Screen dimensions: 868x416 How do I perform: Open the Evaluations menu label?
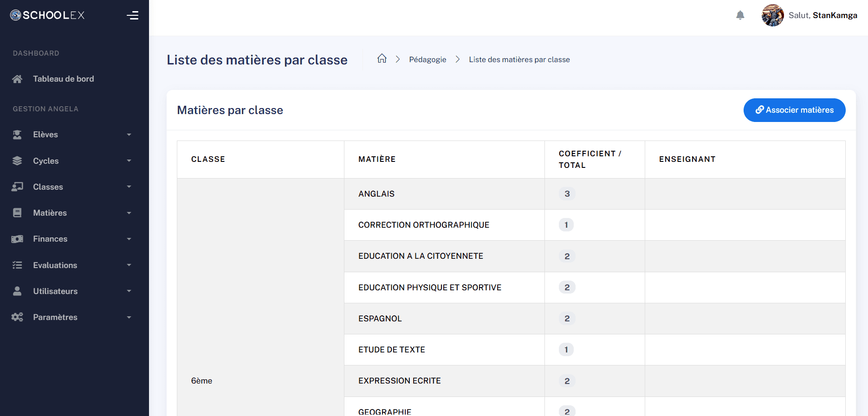55,265
